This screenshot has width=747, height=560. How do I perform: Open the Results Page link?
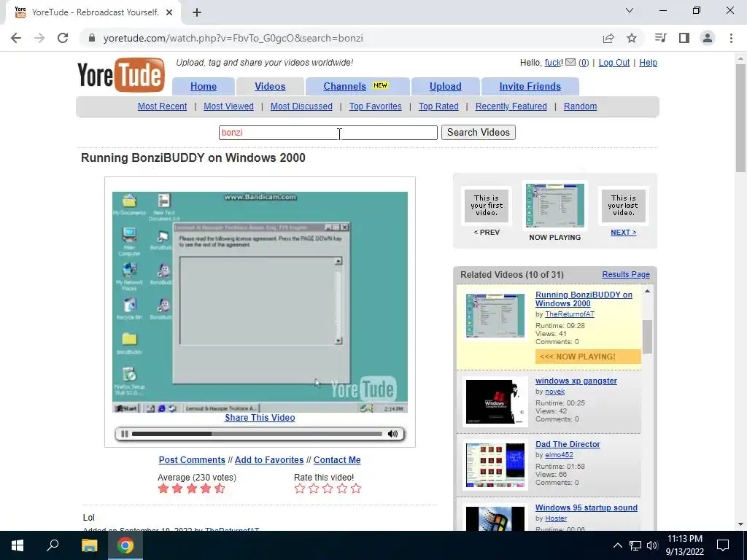(626, 274)
